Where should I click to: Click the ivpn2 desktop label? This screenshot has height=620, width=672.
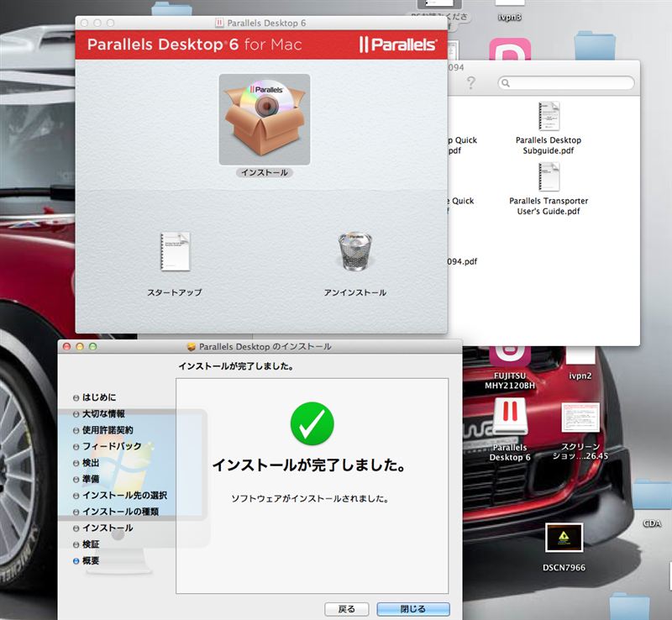(x=580, y=376)
